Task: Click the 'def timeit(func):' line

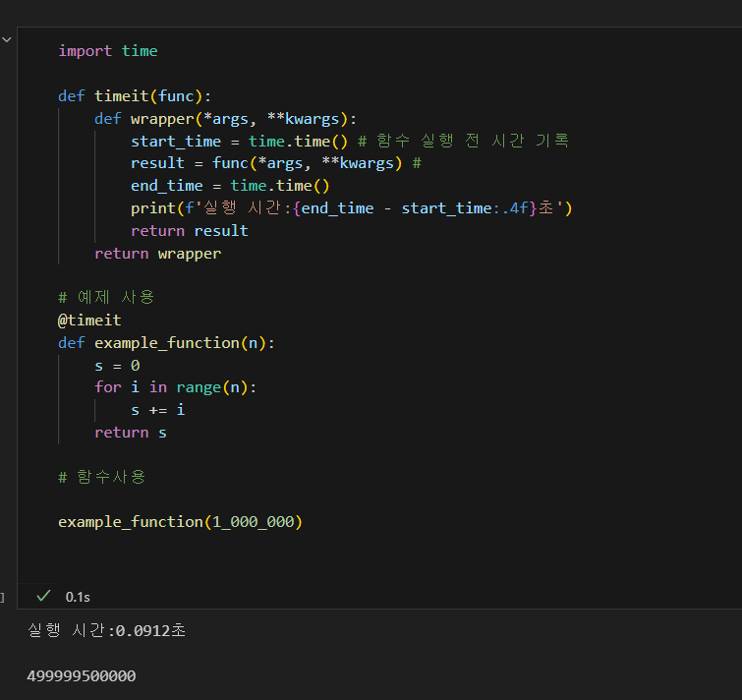Action: [x=135, y=96]
